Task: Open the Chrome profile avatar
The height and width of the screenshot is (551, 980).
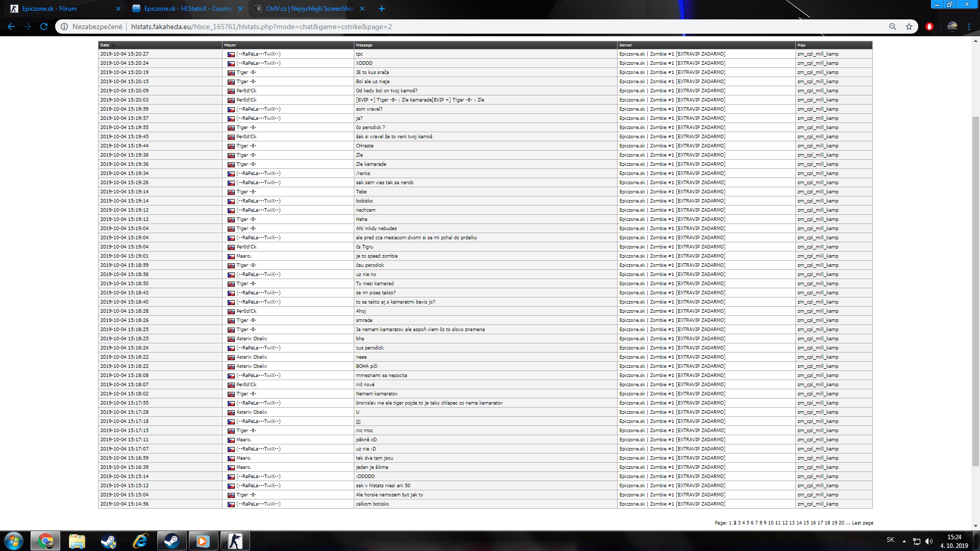Action: coord(952,27)
